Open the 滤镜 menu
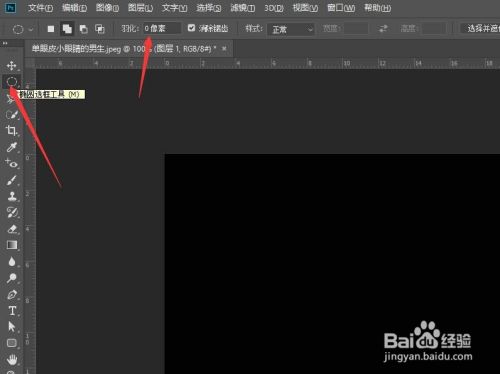Image resolution: width=500 pixels, height=374 pixels. (x=243, y=8)
